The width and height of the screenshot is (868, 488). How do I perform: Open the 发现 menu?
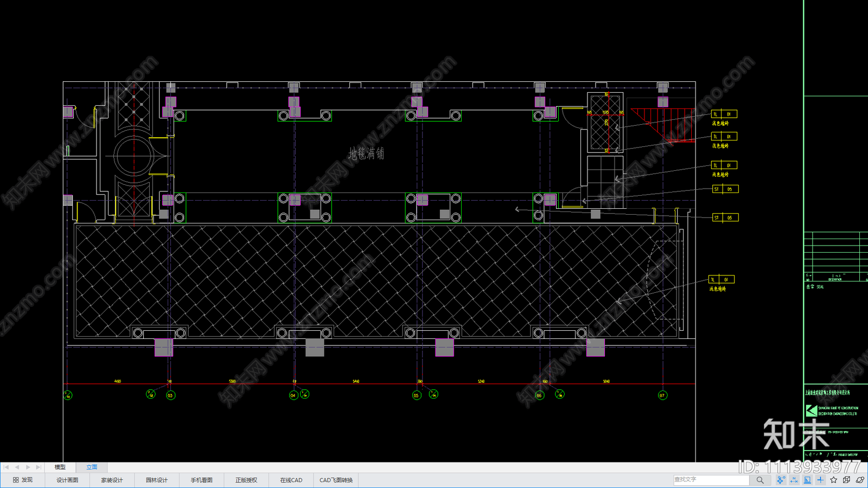(23, 480)
